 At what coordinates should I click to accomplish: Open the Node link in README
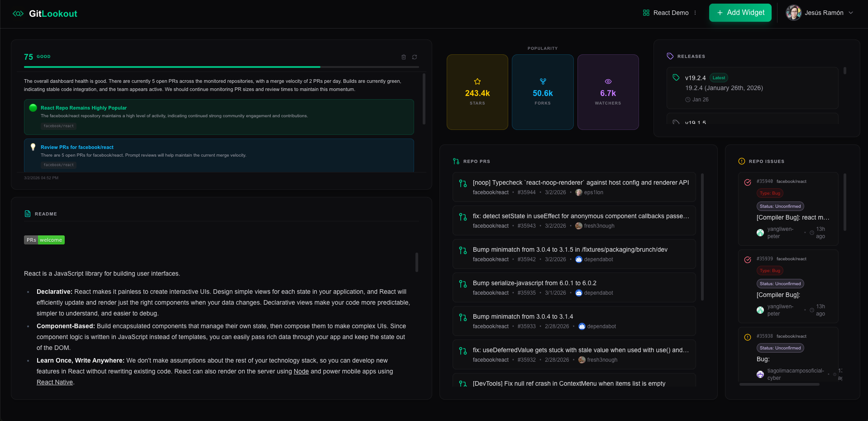(301, 371)
